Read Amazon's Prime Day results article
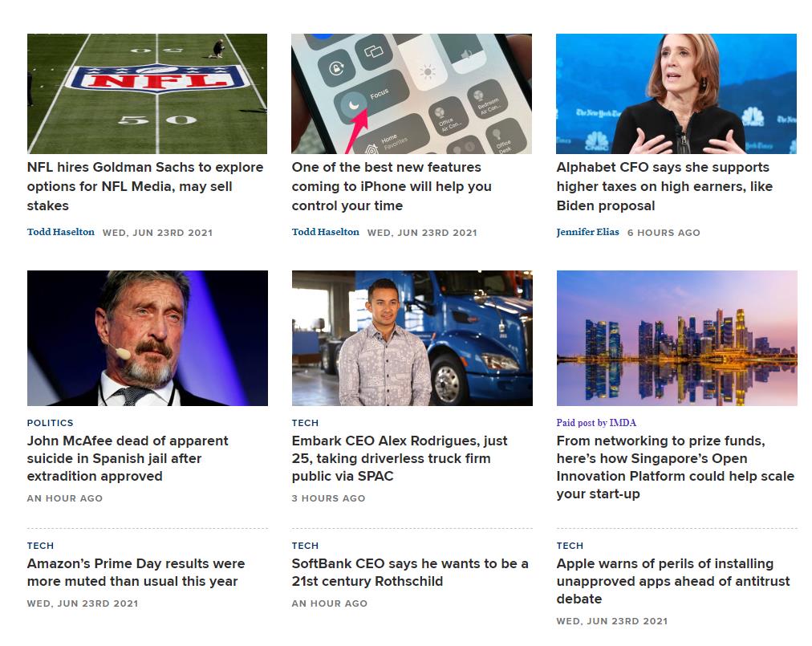The height and width of the screenshot is (646, 812). (136, 572)
